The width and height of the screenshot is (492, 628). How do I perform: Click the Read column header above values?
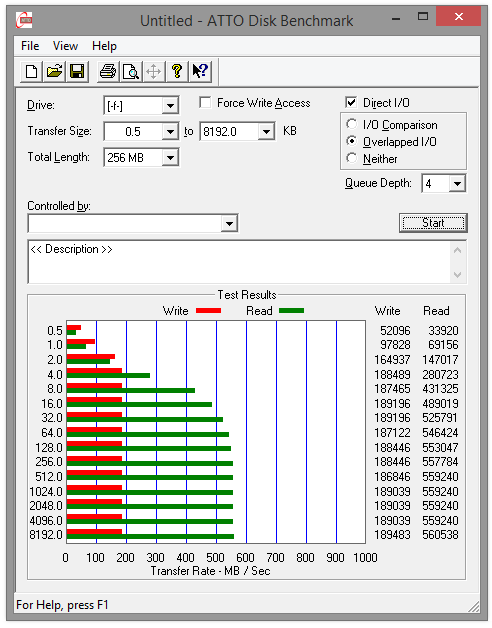point(436,311)
